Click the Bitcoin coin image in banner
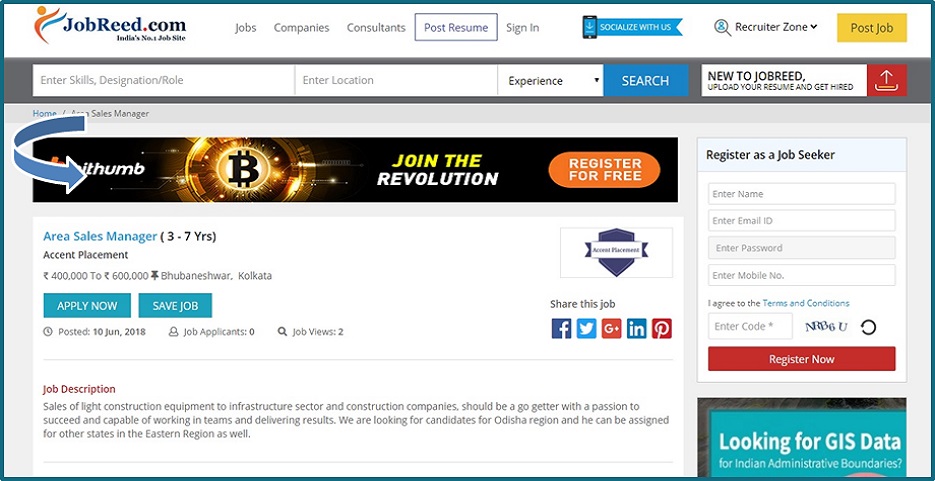935x481 pixels. [x=243, y=169]
